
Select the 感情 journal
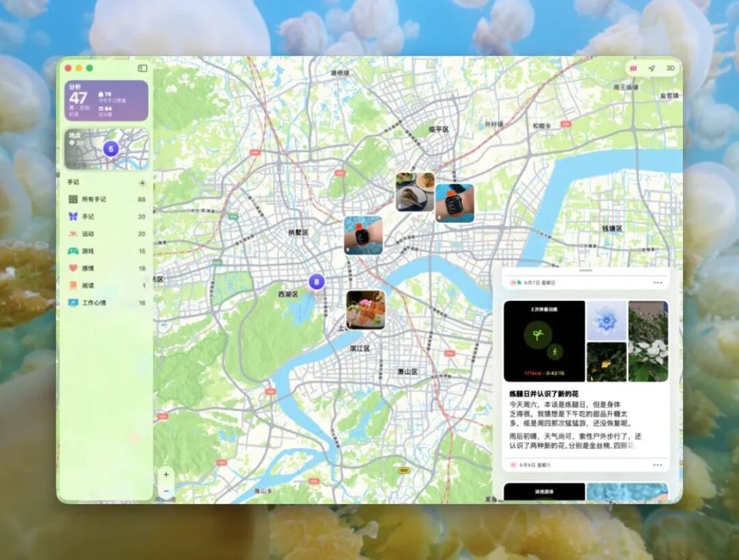106,268
